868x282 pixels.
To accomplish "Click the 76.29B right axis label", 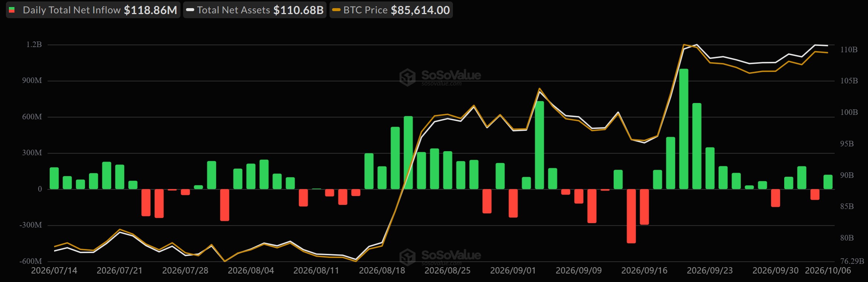I will (852, 261).
